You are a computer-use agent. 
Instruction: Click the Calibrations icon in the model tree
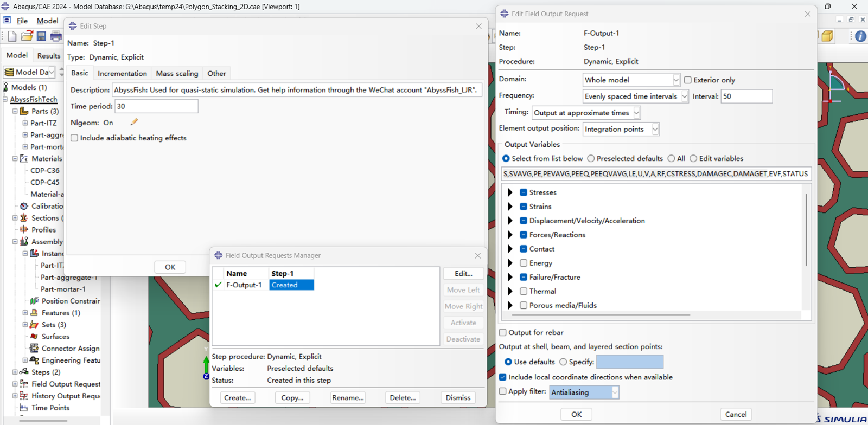pos(24,206)
